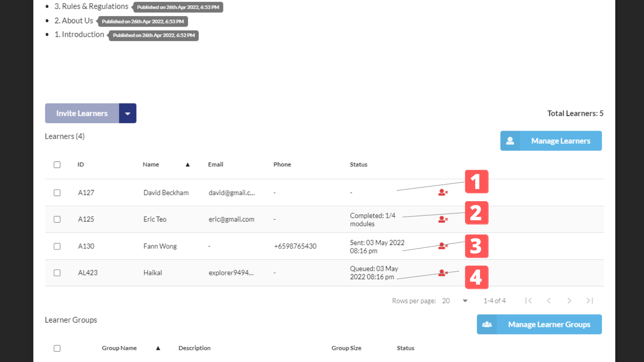Go to the next page of learners
644x362 pixels.
569,301
